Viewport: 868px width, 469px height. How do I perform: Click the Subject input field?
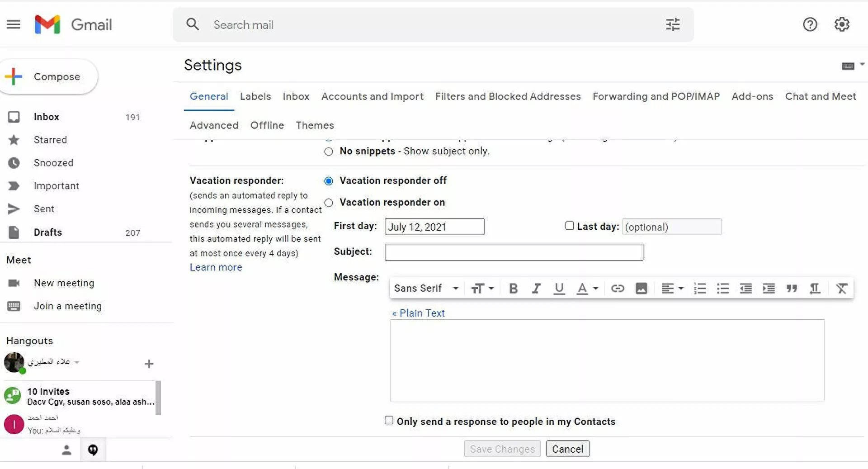pyautogui.click(x=514, y=252)
